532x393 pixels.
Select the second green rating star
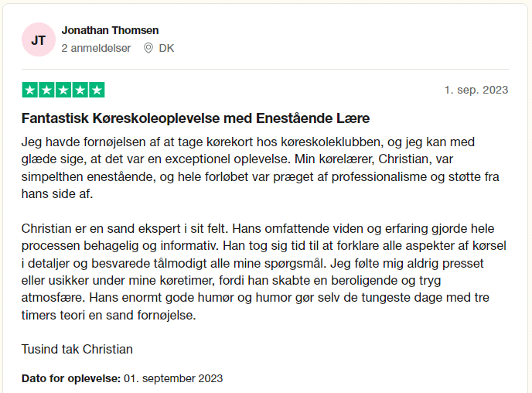(x=46, y=90)
